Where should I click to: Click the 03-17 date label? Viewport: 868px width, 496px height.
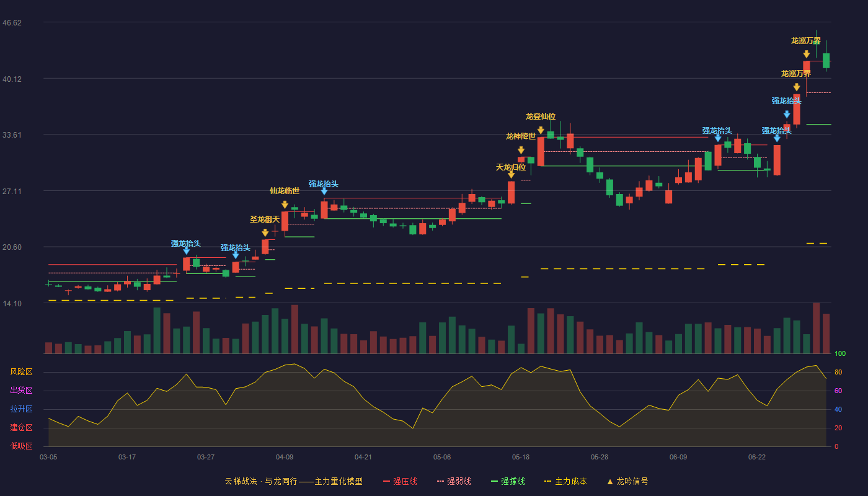click(x=127, y=457)
